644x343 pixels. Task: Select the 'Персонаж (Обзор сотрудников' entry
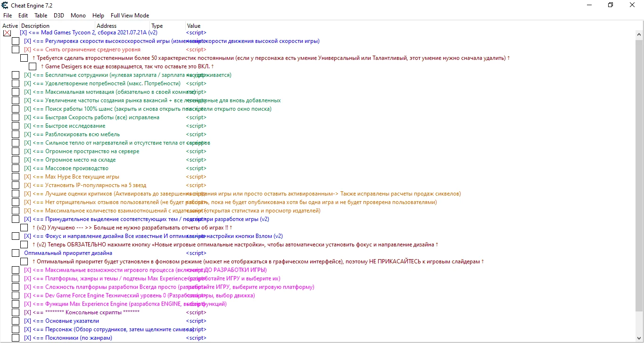pyautogui.click(x=109, y=330)
